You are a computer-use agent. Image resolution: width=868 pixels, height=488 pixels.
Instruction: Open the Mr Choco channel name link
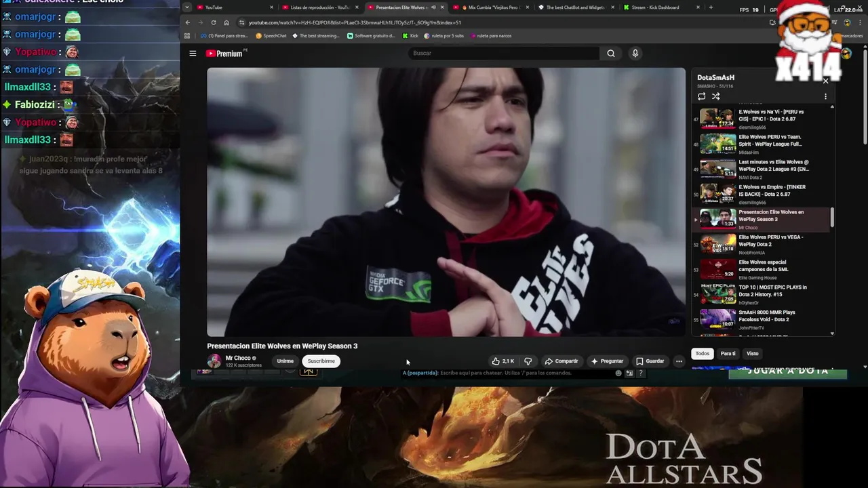238,358
